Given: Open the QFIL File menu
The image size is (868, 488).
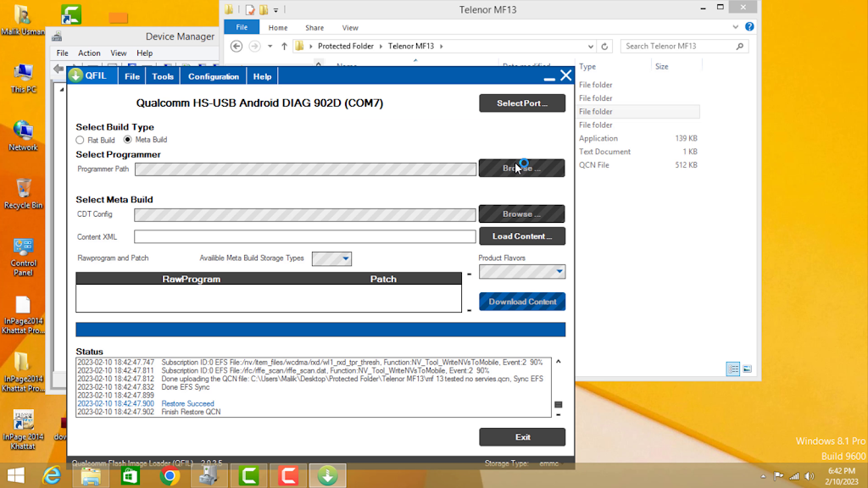Looking at the screenshot, I should pos(131,76).
